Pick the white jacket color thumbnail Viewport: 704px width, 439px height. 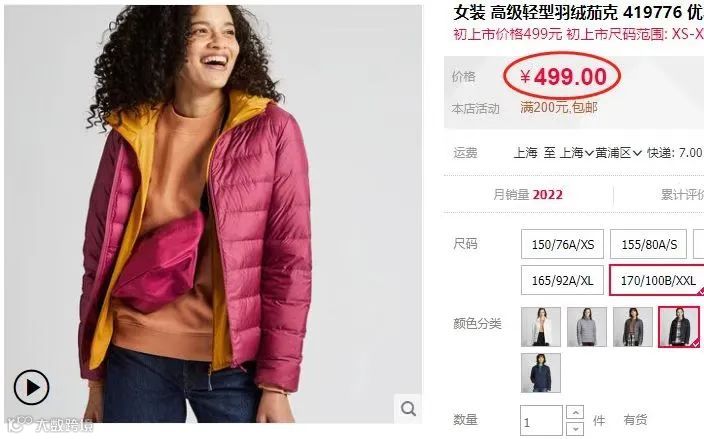tap(541, 327)
